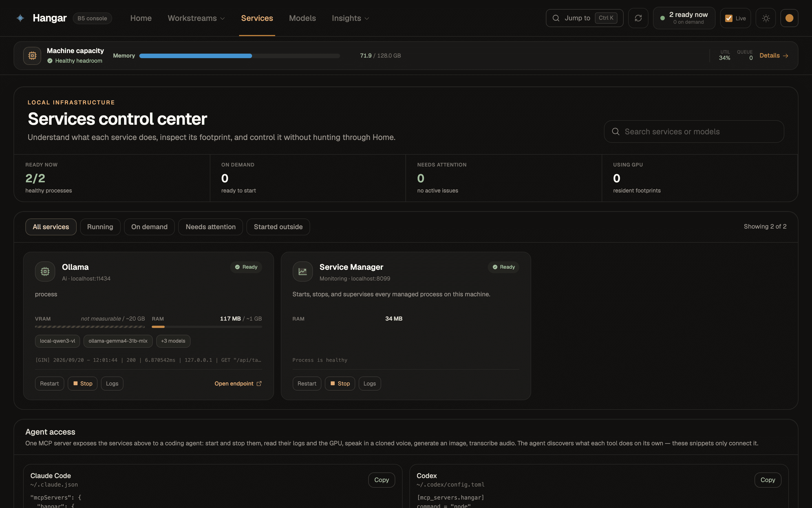
Task: Click the green dot in ready-now indicator
Action: coord(662,18)
